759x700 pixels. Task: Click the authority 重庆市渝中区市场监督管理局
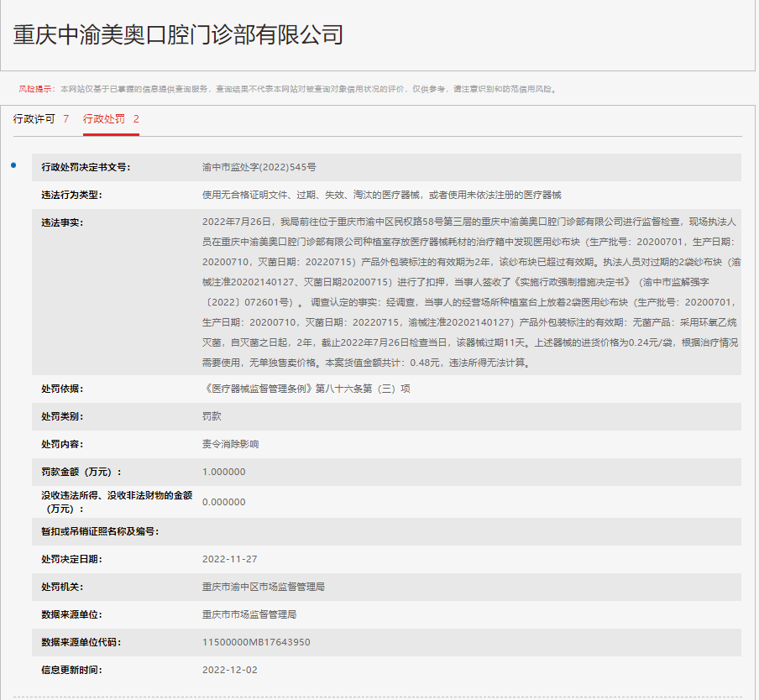click(264, 587)
